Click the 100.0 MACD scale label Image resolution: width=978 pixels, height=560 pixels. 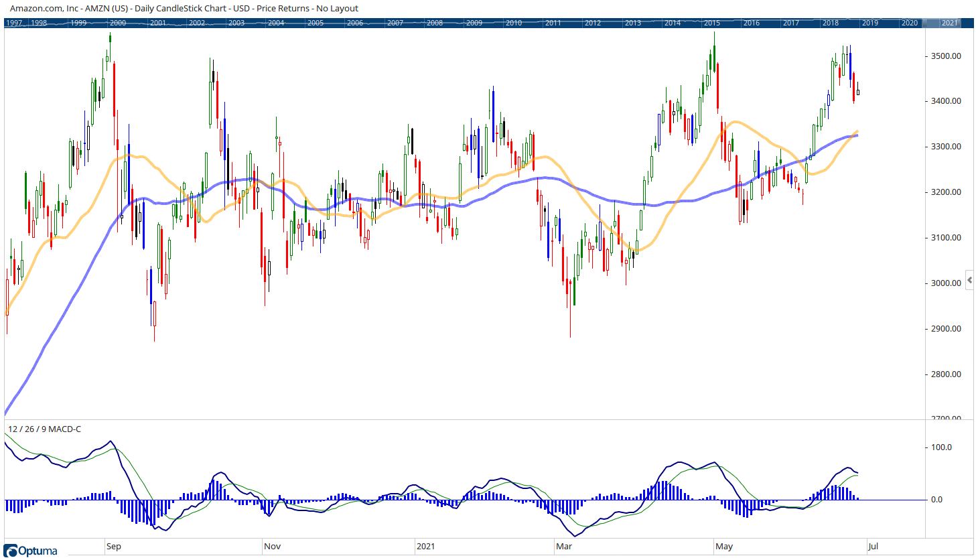941,447
